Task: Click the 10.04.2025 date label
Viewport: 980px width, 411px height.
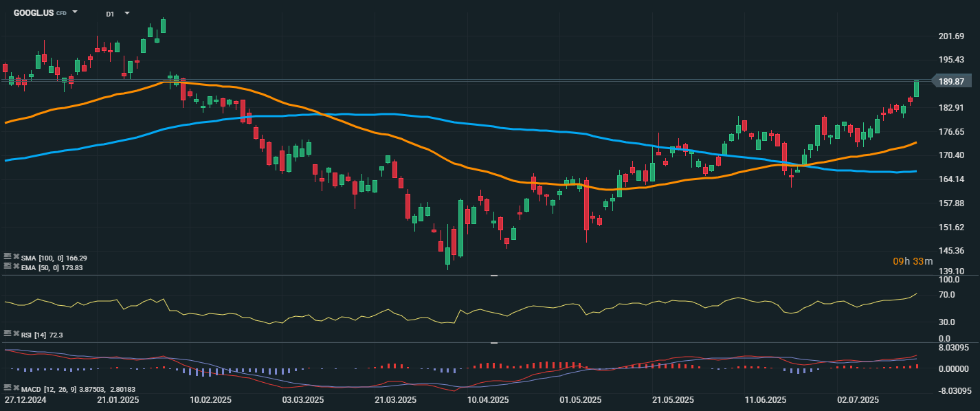Action: click(488, 399)
